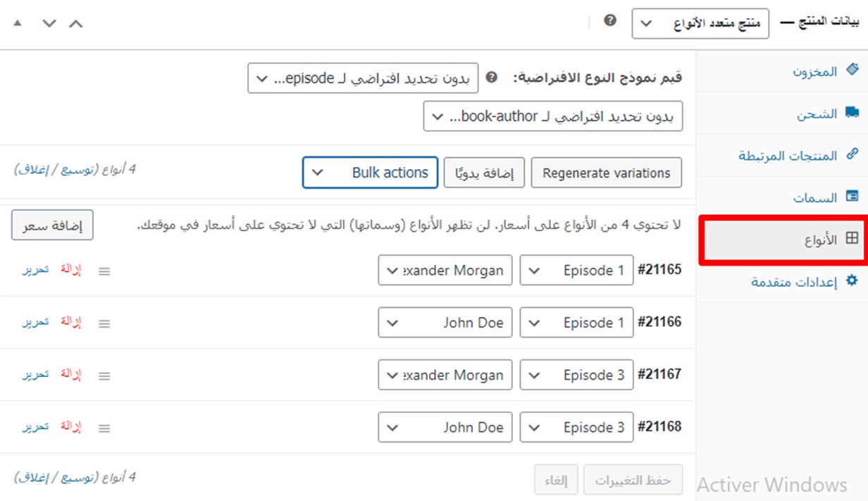Viewport: 868px width, 501px height.
Task: Select the إعدادات متقدمة advanced settings tab
Action: 794,282
